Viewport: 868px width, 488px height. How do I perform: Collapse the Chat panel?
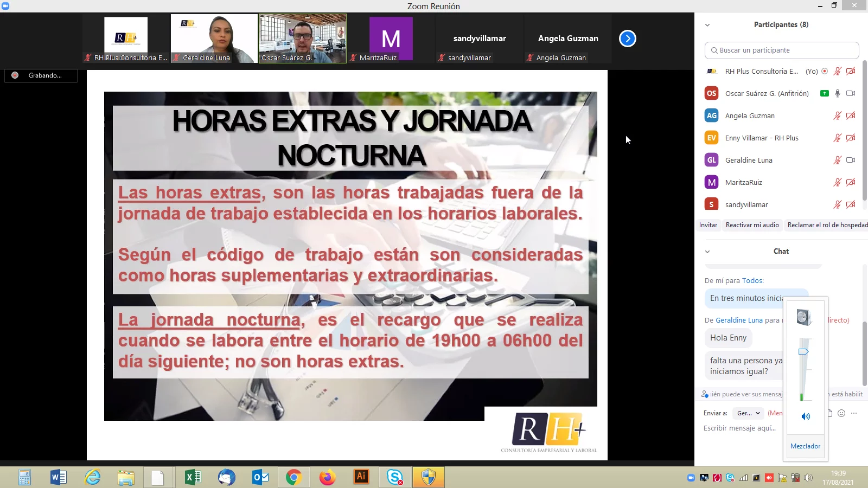[707, 252]
